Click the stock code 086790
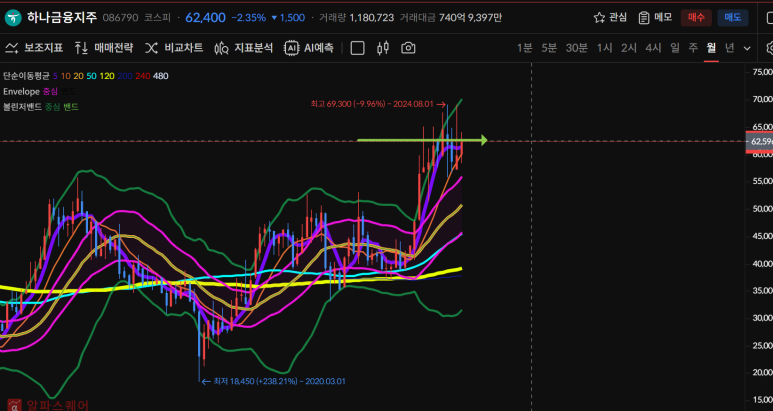 coord(119,18)
